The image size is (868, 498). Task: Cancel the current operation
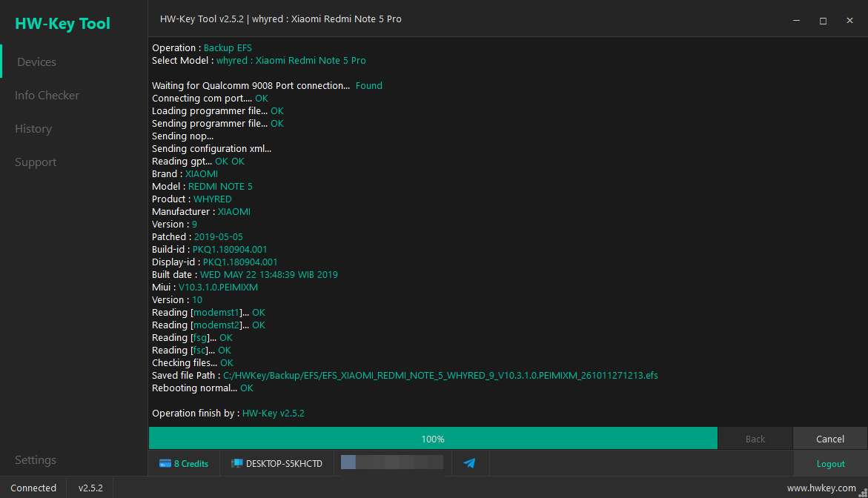[829, 439]
